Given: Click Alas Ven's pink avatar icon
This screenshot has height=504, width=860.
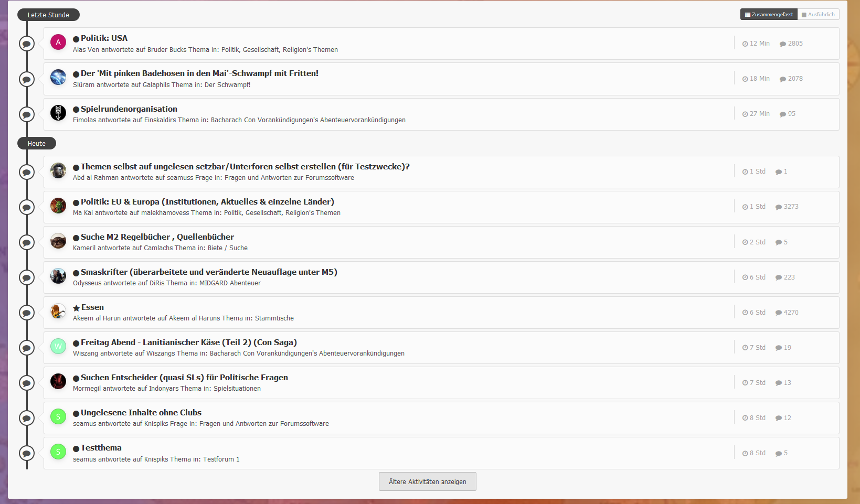Looking at the screenshot, I should [58, 42].
